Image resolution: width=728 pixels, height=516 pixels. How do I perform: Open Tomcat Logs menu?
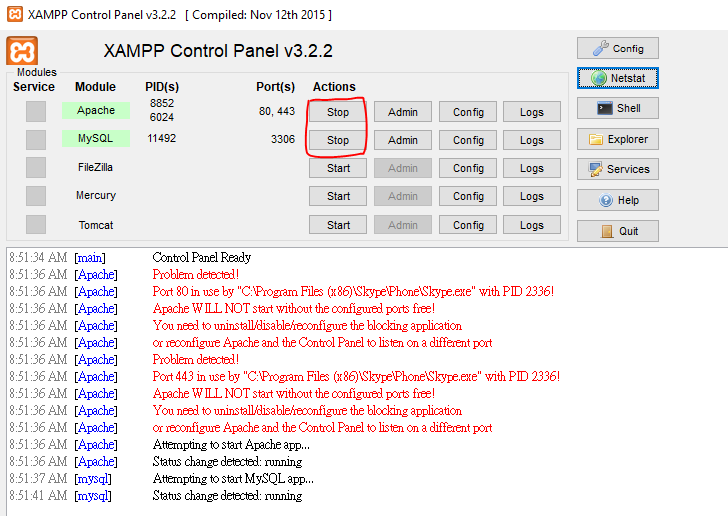pyautogui.click(x=532, y=225)
